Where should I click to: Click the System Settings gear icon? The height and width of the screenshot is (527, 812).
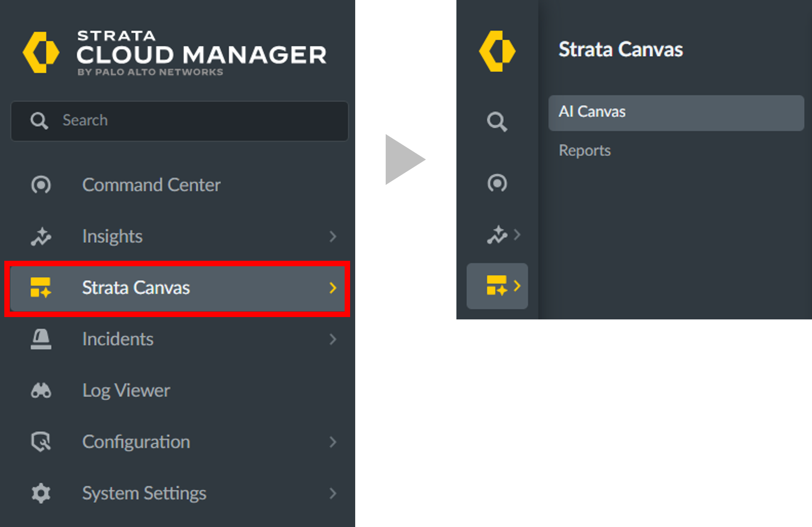[x=41, y=493]
